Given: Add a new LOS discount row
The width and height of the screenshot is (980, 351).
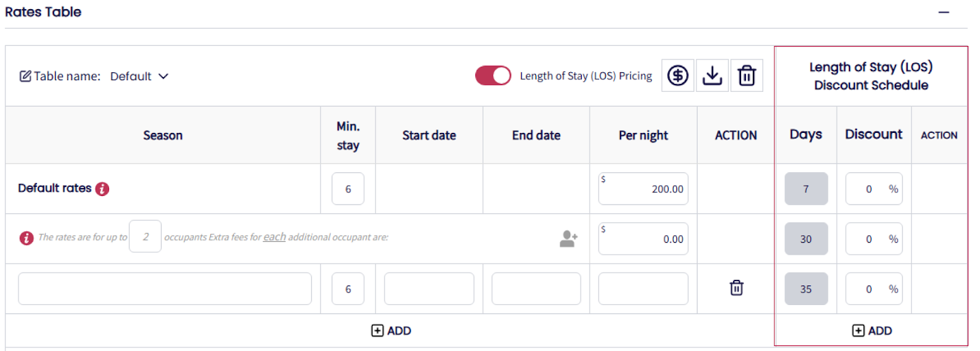Looking at the screenshot, I should [872, 331].
